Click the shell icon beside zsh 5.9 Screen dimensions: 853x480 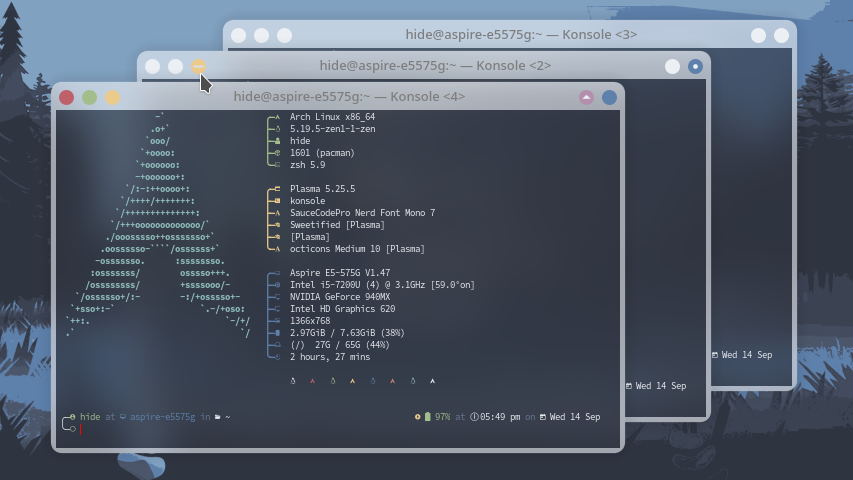click(x=277, y=165)
